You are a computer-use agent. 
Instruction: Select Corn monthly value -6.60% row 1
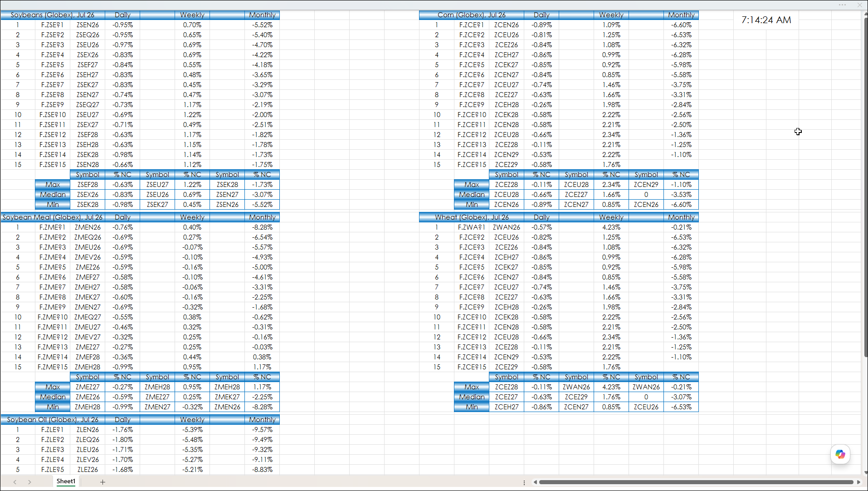click(x=681, y=25)
